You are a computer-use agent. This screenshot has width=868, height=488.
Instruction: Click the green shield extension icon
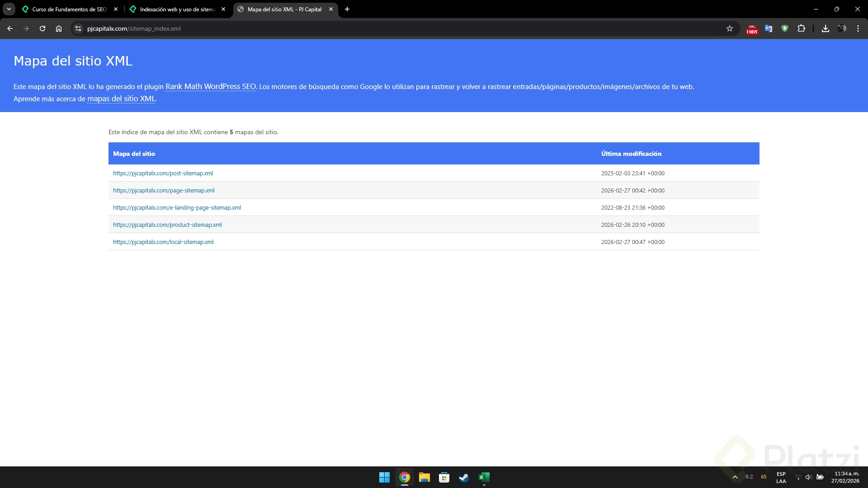785,28
